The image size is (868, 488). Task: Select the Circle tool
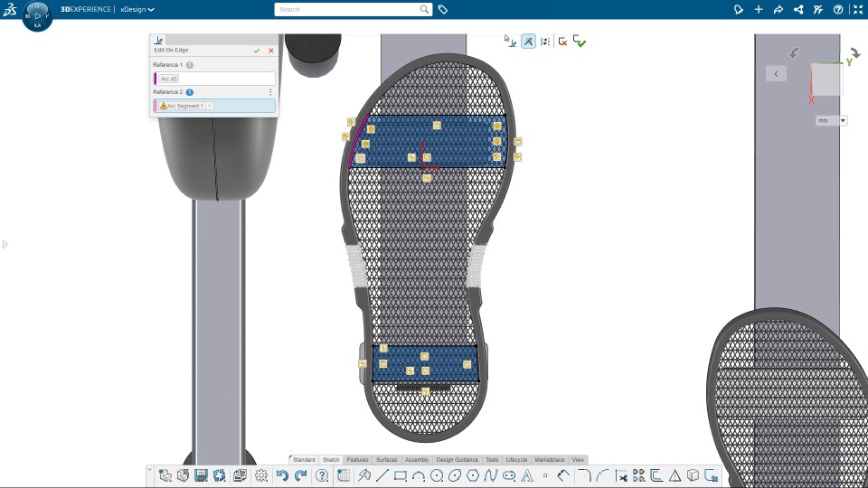tap(437, 475)
